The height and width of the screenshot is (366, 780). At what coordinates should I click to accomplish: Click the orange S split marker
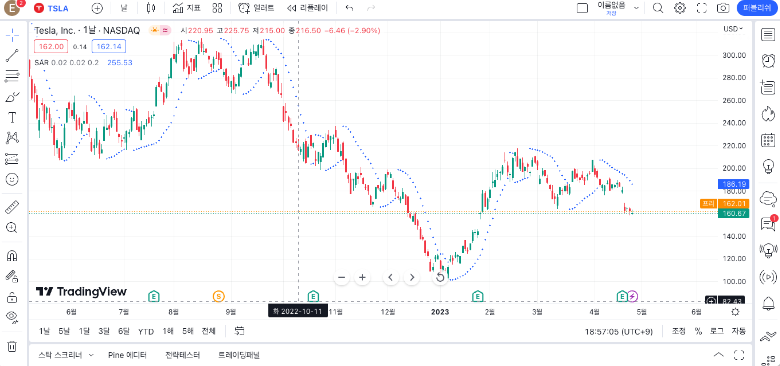[x=218, y=297]
